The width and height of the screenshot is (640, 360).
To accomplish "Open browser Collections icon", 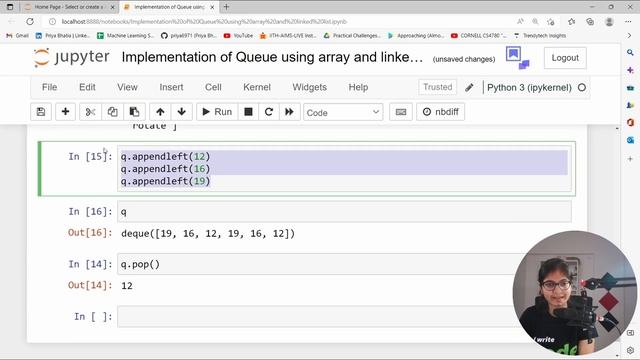I will (x=590, y=22).
